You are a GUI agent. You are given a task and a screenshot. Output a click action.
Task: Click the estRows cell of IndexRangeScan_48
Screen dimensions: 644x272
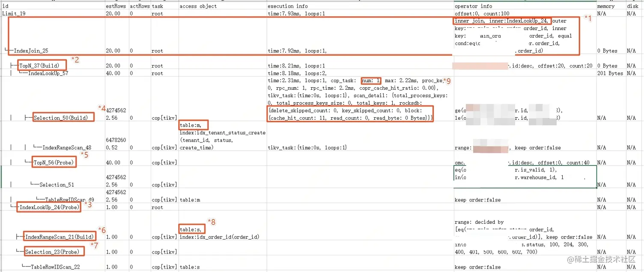117,136
